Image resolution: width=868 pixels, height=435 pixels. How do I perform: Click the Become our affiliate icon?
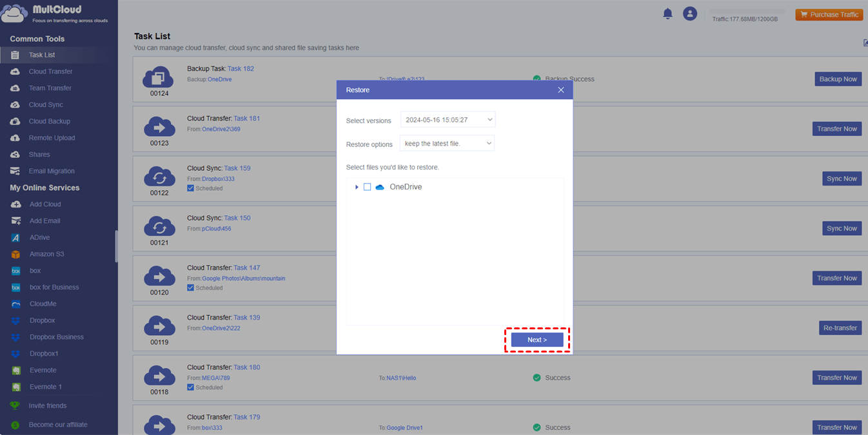point(15,425)
